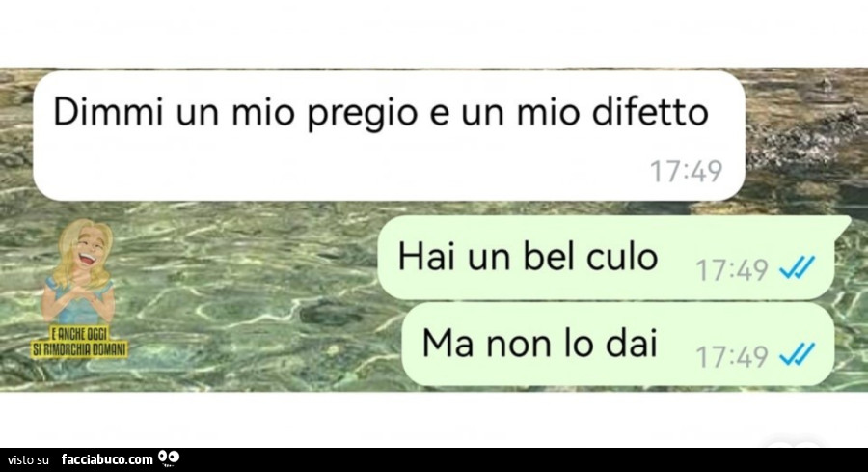Click the blue read-receipt ticks on 'Hai un bel culo'

pyautogui.click(x=797, y=268)
